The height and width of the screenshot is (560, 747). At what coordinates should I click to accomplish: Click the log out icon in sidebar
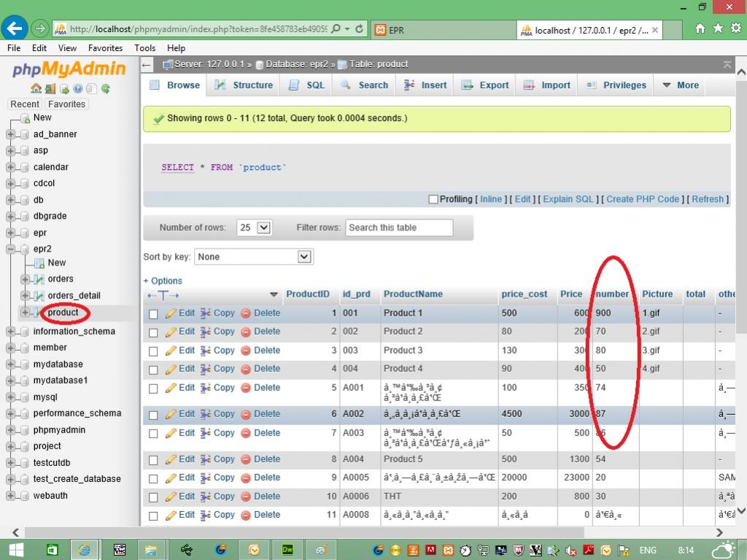coord(50,89)
